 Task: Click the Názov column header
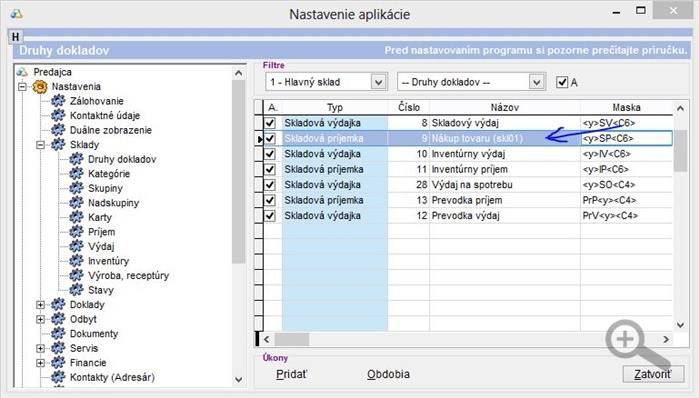[x=505, y=107]
